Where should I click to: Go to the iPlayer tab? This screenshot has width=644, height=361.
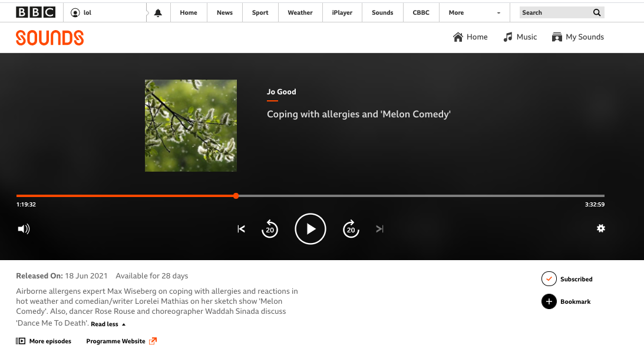(342, 12)
